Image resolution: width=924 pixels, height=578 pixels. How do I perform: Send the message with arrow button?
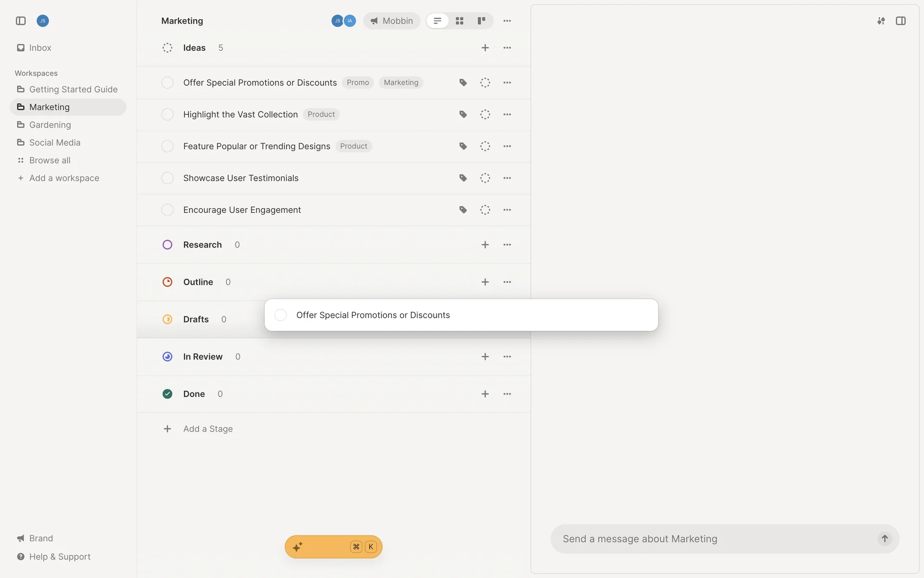pyautogui.click(x=885, y=539)
